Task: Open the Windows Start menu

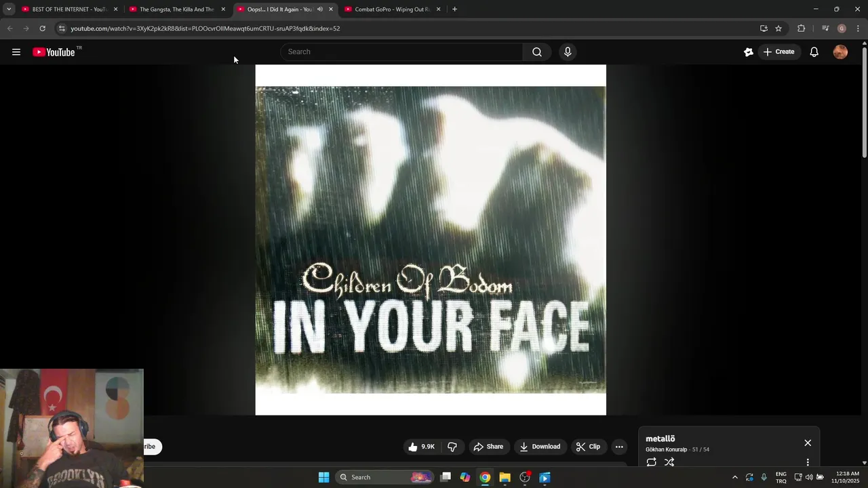Action: click(323, 477)
